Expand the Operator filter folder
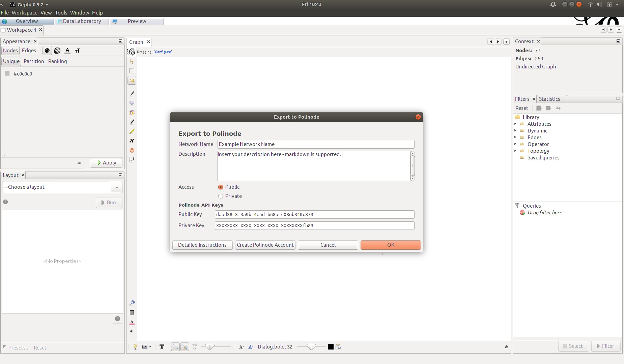The height and width of the screenshot is (364, 624). [x=515, y=144]
